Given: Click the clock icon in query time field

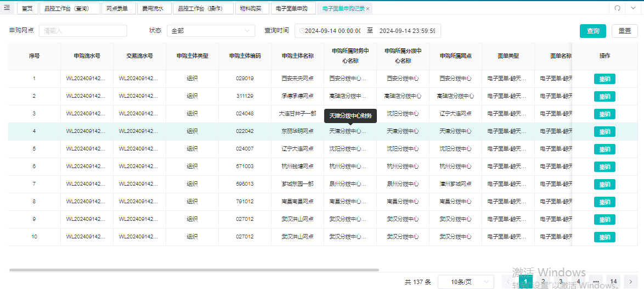Looking at the screenshot, I should coord(302,31).
